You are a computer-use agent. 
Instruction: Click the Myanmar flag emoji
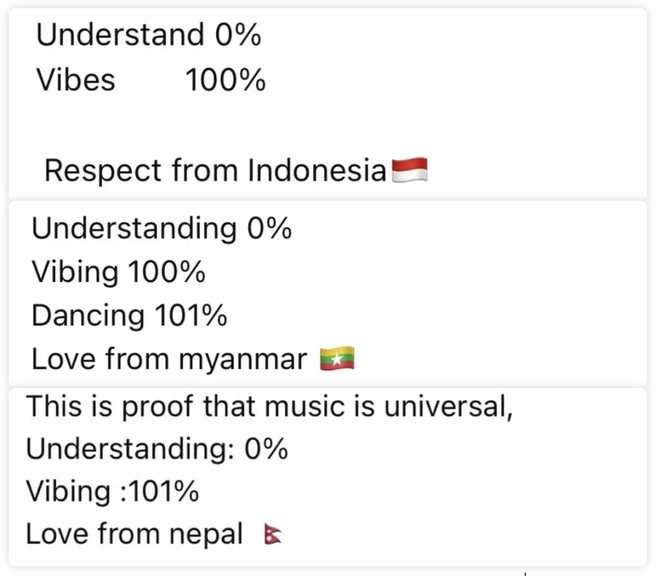click(337, 358)
